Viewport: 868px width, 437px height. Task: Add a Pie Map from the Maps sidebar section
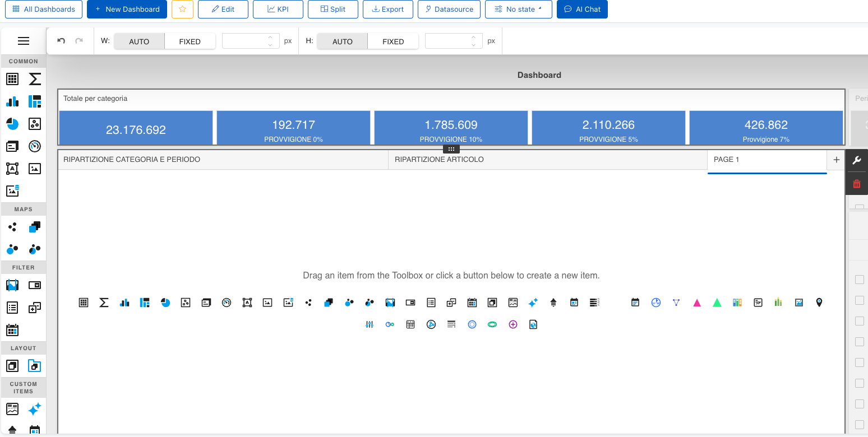(35, 249)
